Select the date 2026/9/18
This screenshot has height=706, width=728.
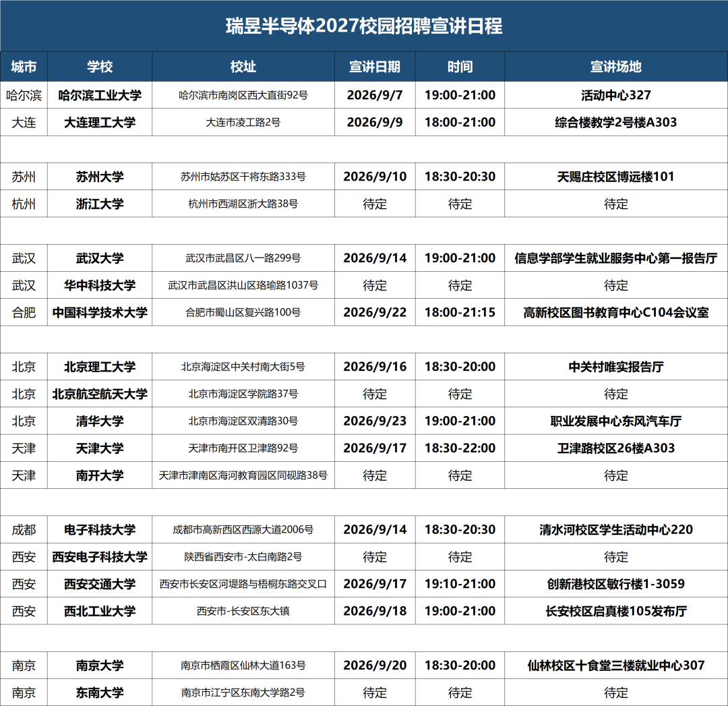(x=375, y=611)
